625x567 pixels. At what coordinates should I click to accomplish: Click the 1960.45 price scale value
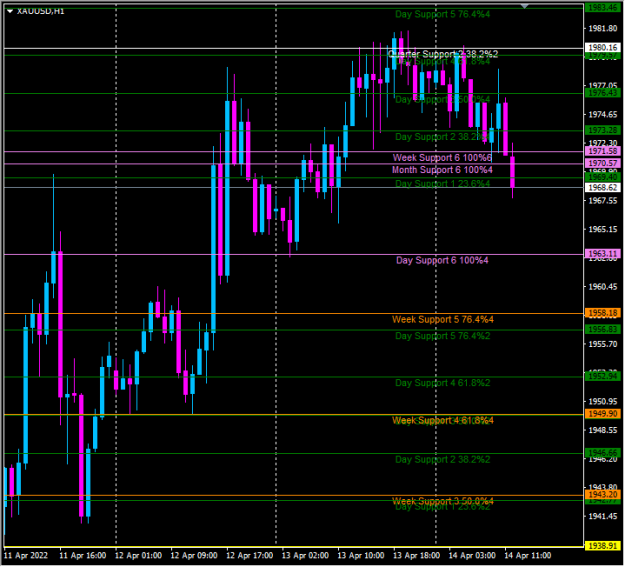pos(603,287)
